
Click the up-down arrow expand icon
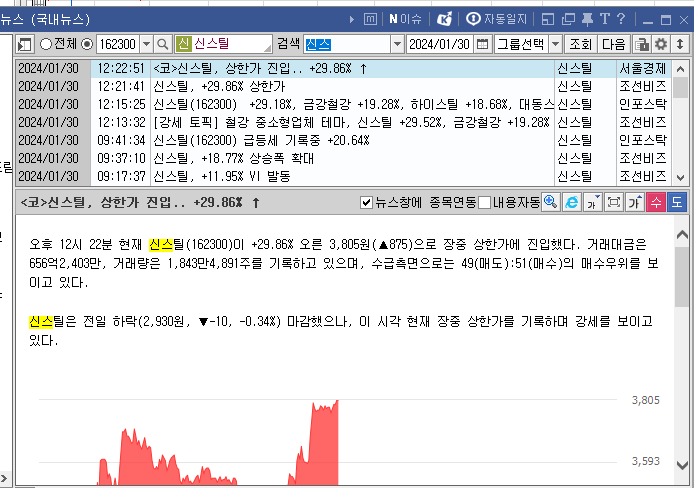pyautogui.click(x=680, y=44)
